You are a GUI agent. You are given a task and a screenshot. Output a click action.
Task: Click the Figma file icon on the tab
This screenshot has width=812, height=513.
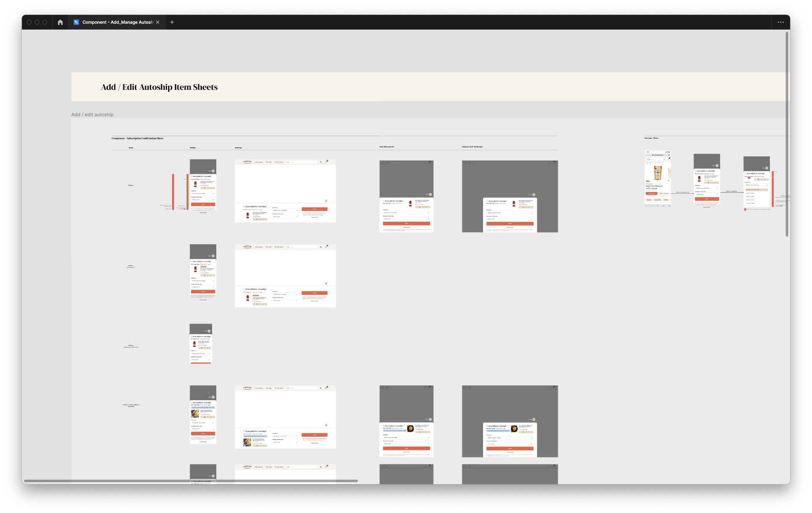click(76, 22)
